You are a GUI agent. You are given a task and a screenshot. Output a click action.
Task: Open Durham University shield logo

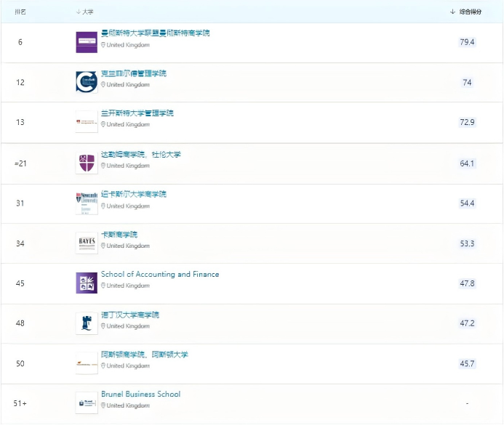87,163
